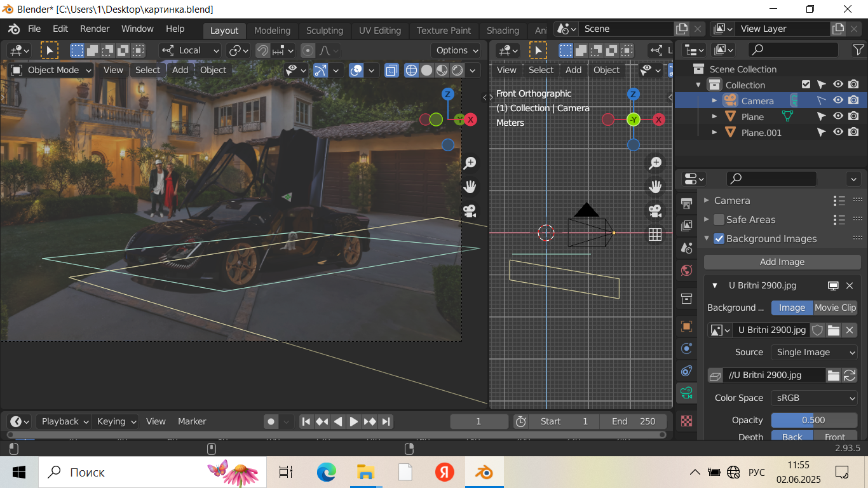Enable the Safe Areas checkbox

(719, 220)
